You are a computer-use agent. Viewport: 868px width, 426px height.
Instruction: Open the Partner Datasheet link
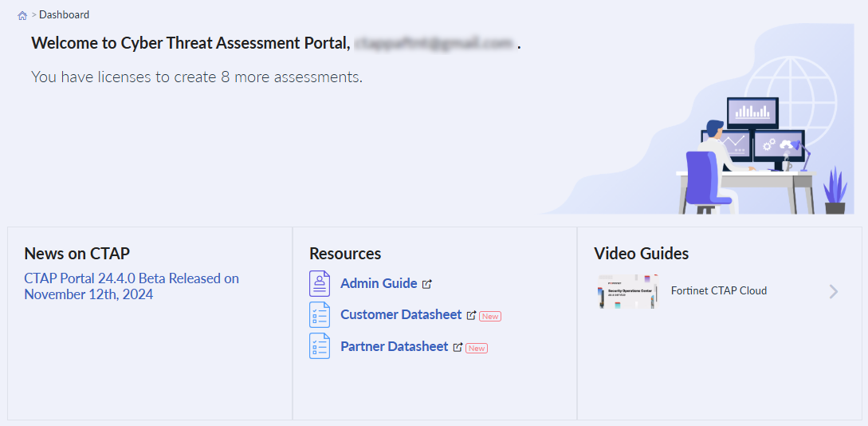pos(394,347)
